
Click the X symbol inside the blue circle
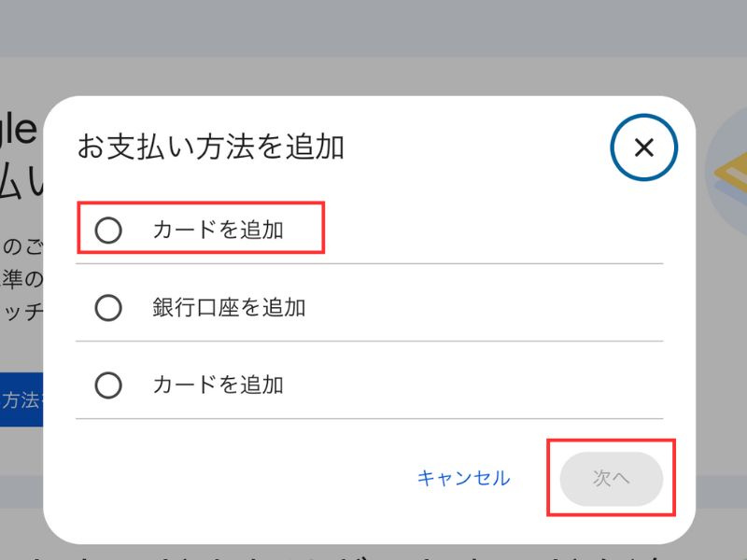point(642,147)
